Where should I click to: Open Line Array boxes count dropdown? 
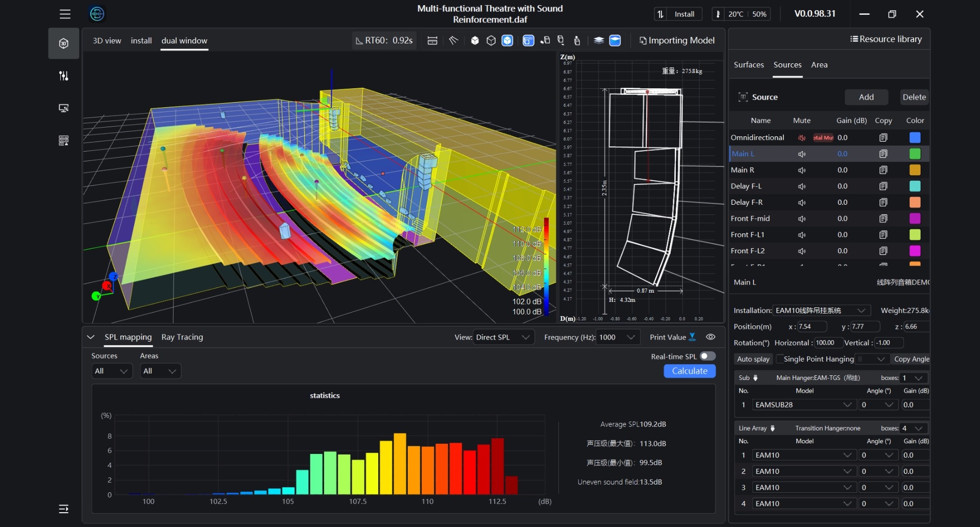coord(914,428)
